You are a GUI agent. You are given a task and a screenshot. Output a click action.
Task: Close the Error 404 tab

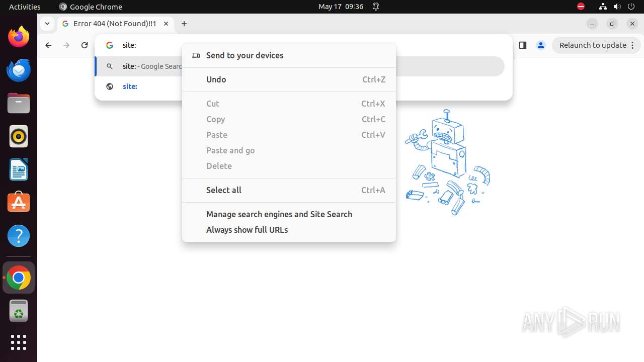click(x=166, y=24)
